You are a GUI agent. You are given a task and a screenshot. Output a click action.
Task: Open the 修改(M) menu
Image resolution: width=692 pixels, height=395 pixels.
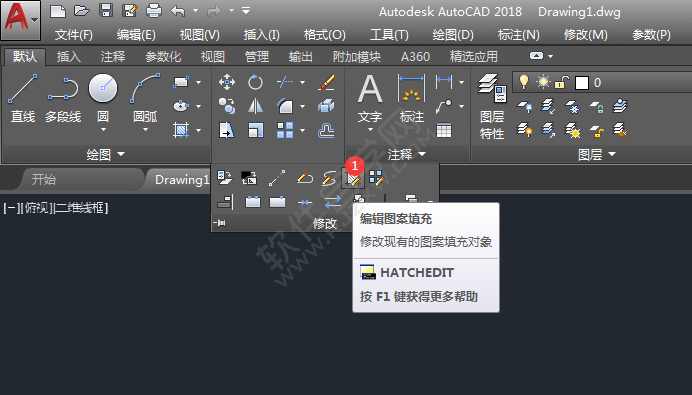(x=586, y=35)
